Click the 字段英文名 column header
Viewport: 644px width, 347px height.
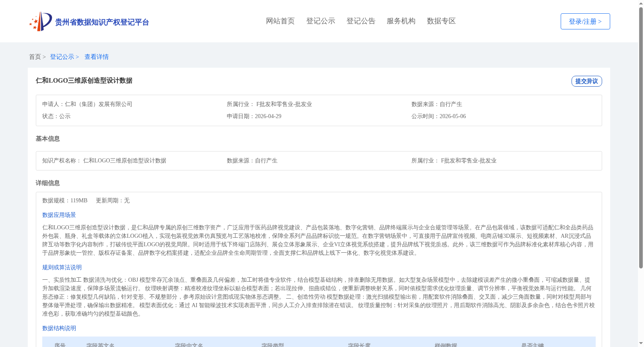click(x=101, y=345)
